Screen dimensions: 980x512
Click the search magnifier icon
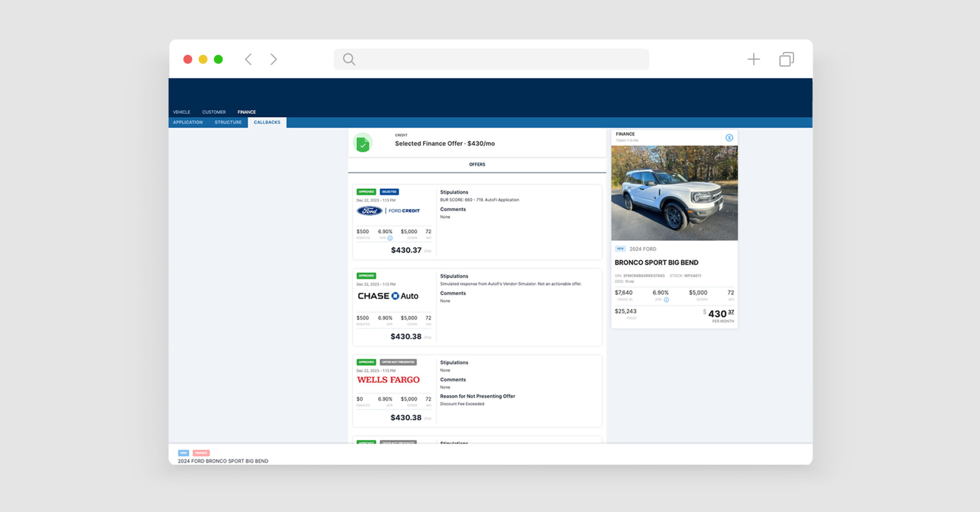349,59
